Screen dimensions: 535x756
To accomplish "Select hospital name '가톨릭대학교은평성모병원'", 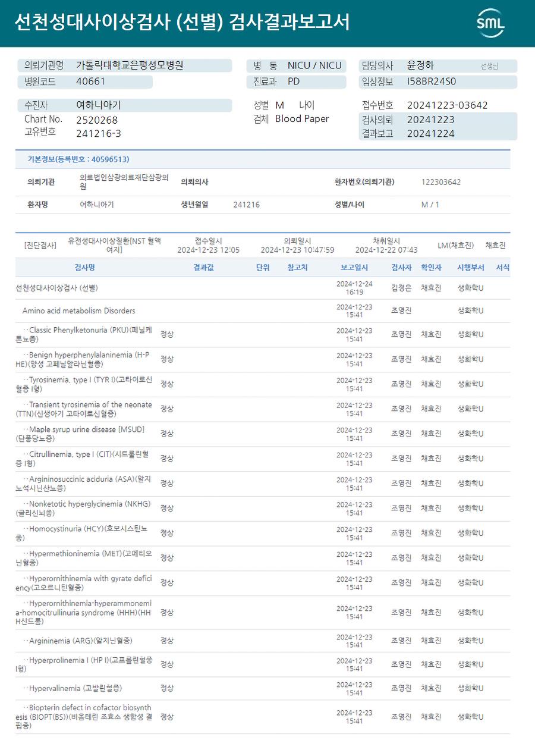I will (130, 65).
